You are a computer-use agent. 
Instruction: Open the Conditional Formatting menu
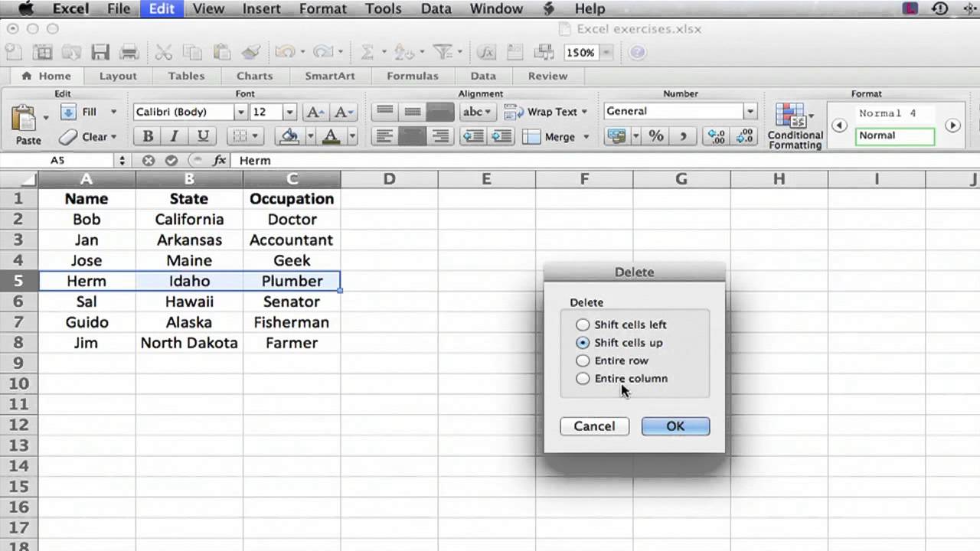[x=795, y=126]
